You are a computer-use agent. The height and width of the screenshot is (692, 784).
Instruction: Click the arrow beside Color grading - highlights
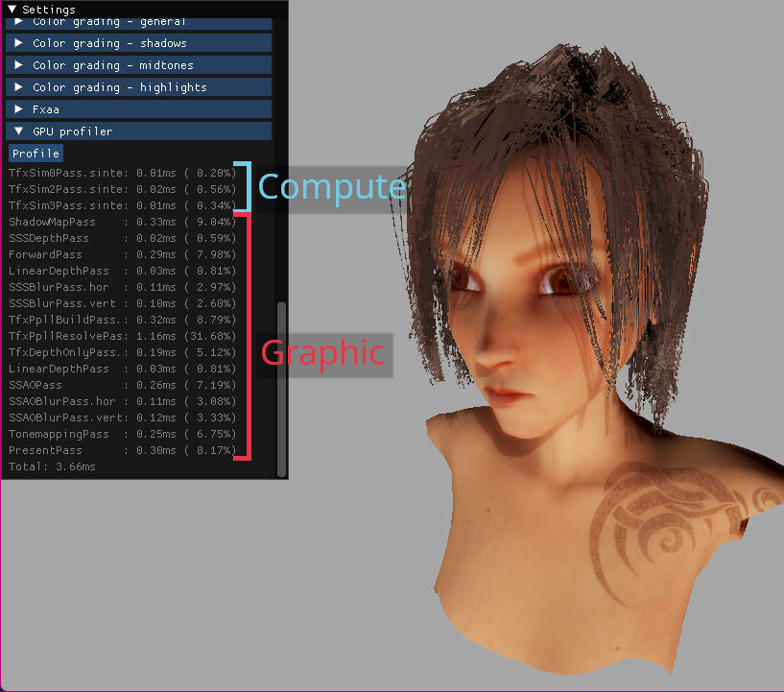click(18, 86)
